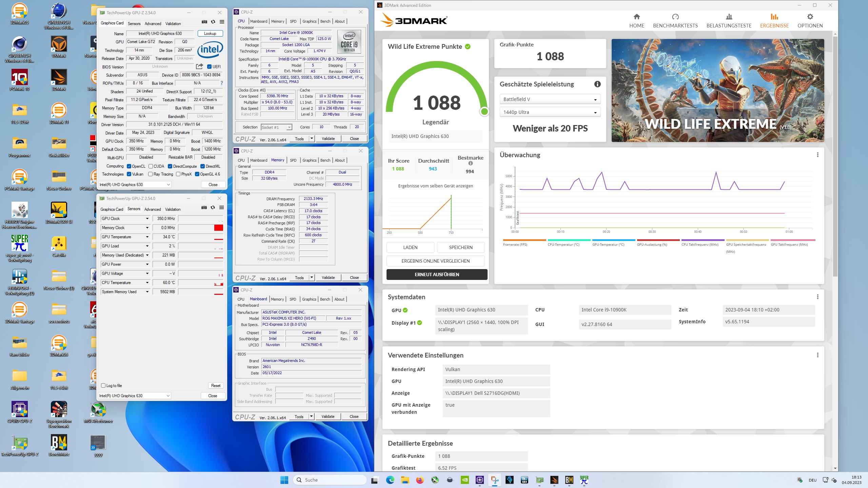Open BENCHMARKTESTS in 3DMark navigation
The image size is (868, 488).
click(x=675, y=21)
